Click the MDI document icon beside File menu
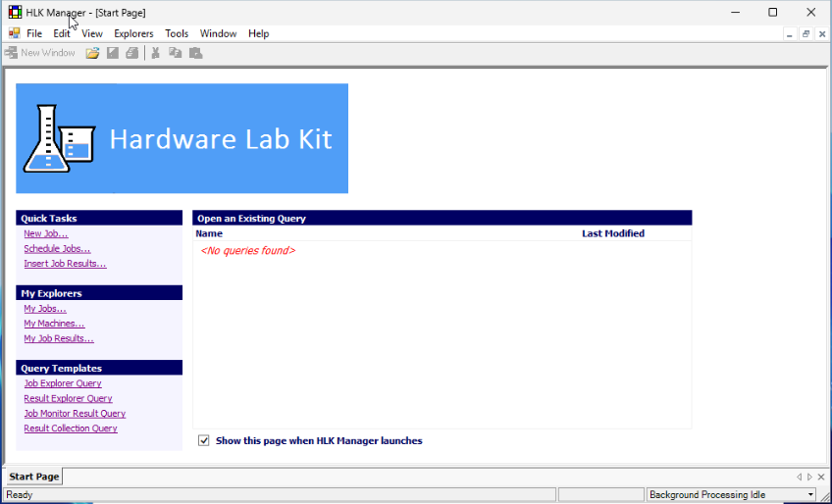Screen dimensions: 832x504 (15, 33)
